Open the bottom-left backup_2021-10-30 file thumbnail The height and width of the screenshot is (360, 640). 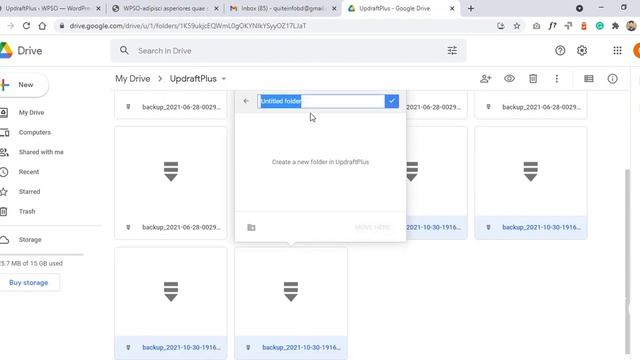pos(171,292)
